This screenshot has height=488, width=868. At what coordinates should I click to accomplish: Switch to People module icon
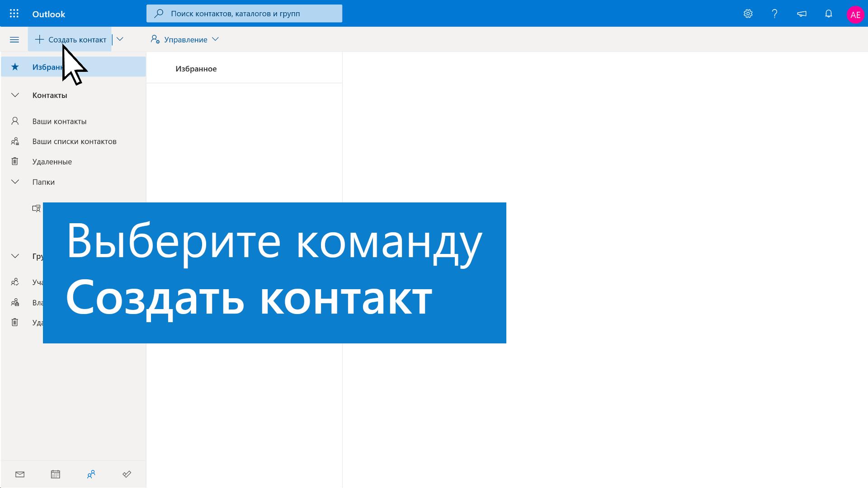[91, 474]
